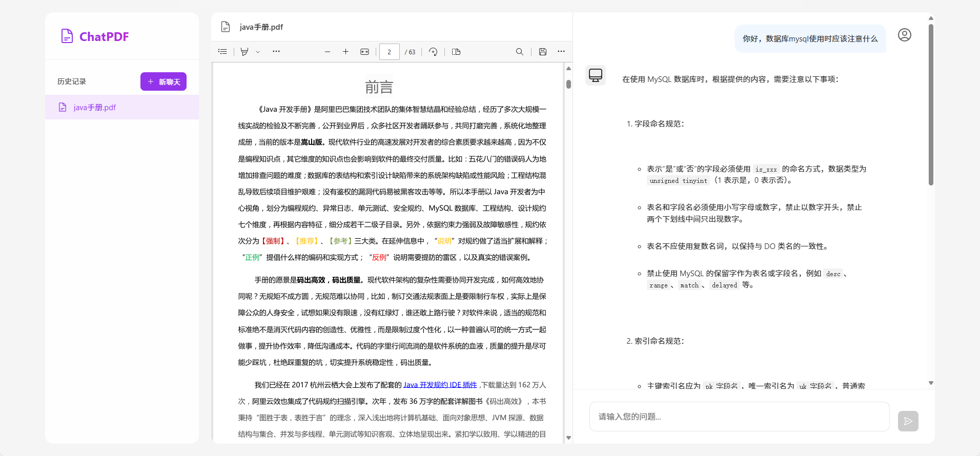Click the page number field showing 2
Viewport: 980px width, 456px height.
click(390, 52)
